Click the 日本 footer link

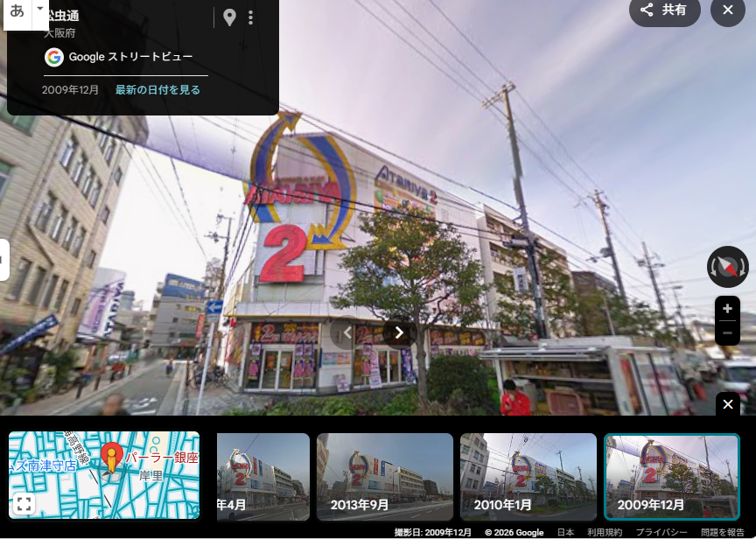click(565, 532)
